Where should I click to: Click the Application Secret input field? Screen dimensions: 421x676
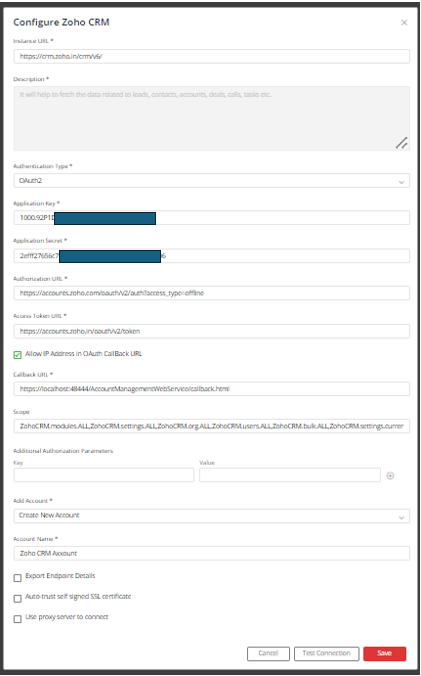212,256
